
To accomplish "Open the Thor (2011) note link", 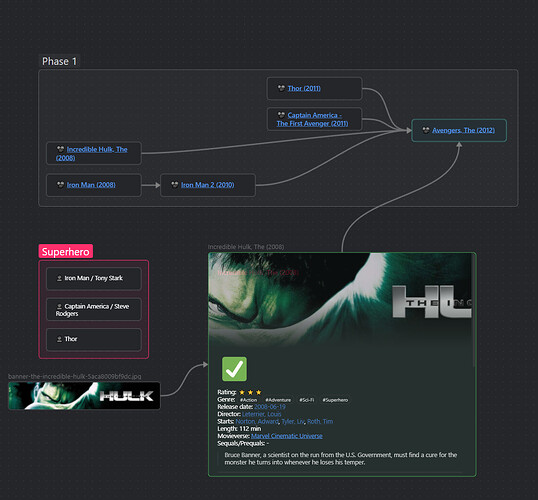I will pos(304,88).
